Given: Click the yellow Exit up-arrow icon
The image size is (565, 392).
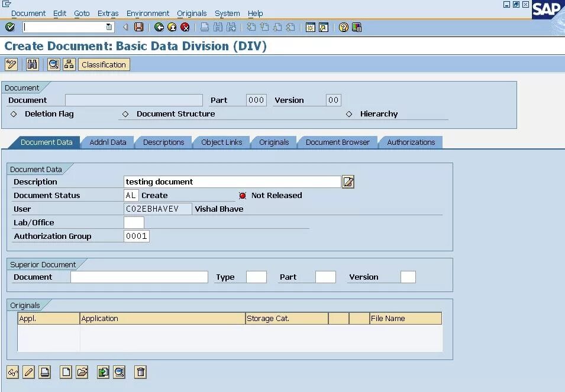Looking at the screenshot, I should pyautogui.click(x=172, y=27).
